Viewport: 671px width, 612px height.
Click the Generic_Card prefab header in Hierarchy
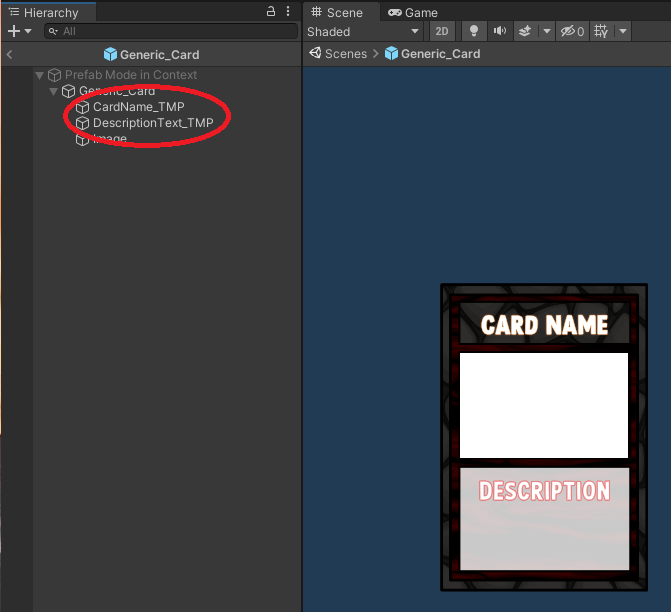151,54
